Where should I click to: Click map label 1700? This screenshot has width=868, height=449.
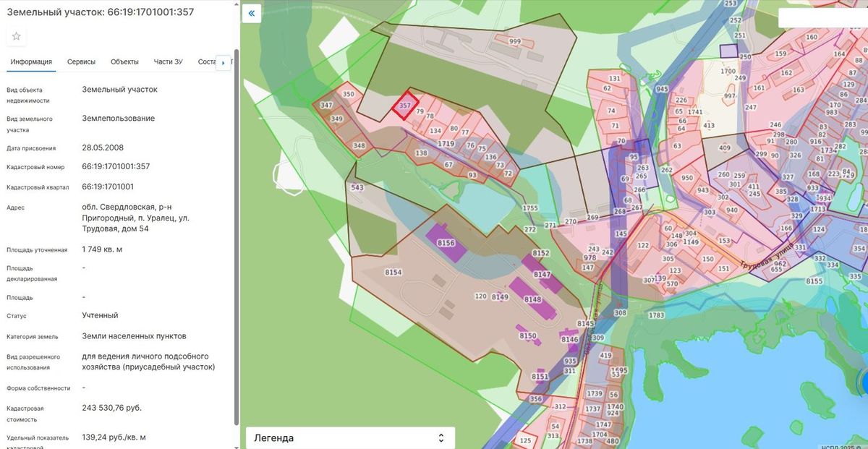coord(728,72)
